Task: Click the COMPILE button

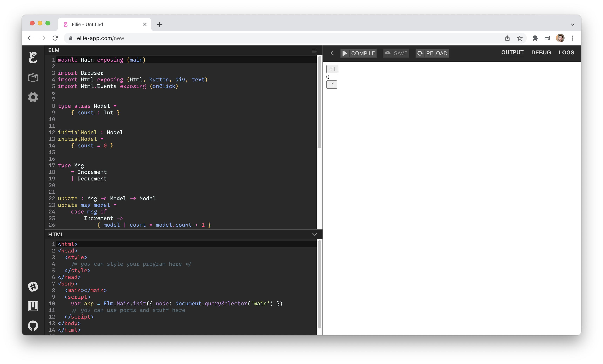Action: [x=359, y=53]
